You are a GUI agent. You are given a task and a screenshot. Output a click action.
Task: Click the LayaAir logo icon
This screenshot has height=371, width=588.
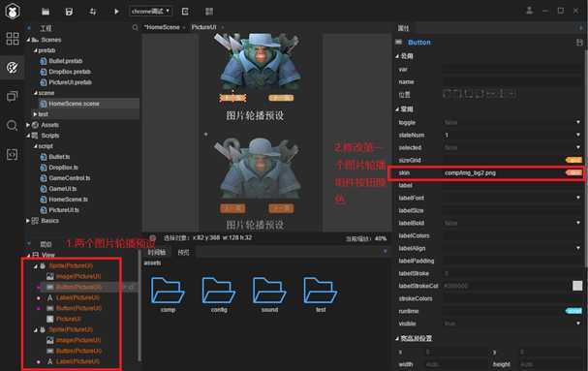coord(13,11)
